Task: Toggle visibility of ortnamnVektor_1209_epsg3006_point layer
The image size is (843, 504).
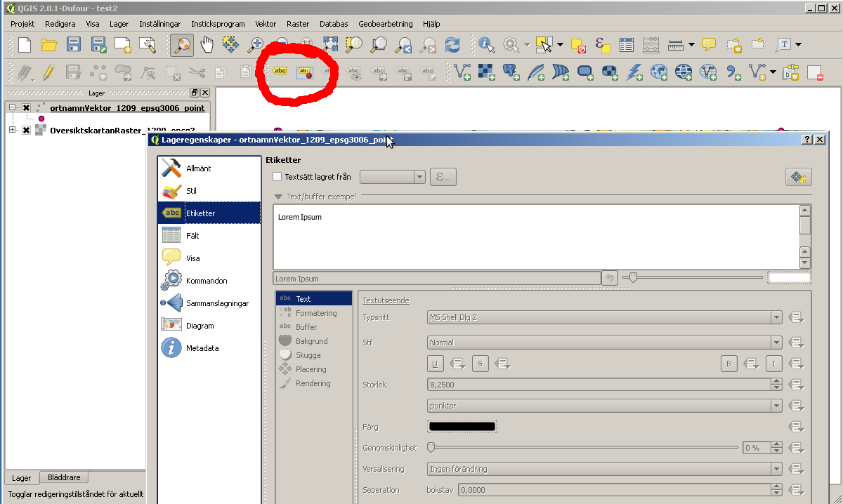Action: point(26,107)
